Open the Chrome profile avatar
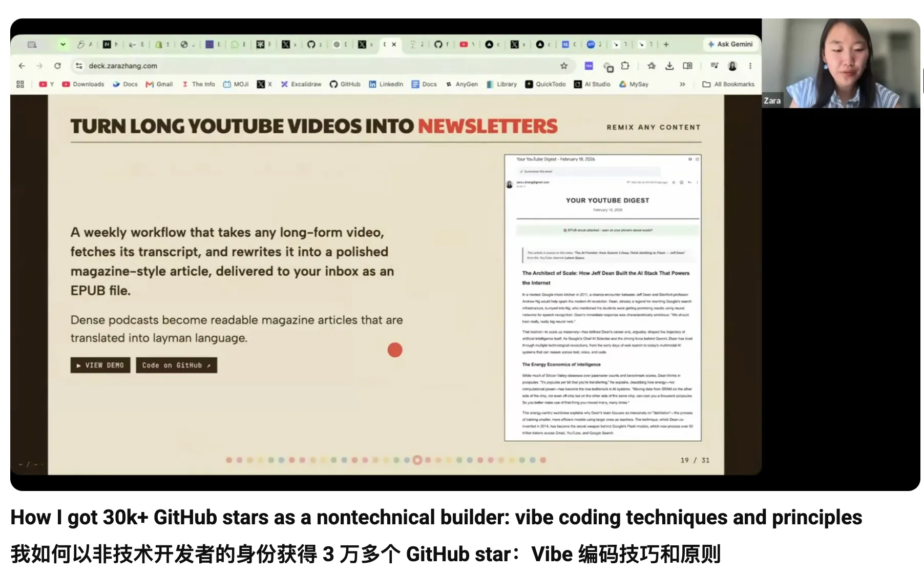Screen dimensions: 924x573 click(732, 66)
